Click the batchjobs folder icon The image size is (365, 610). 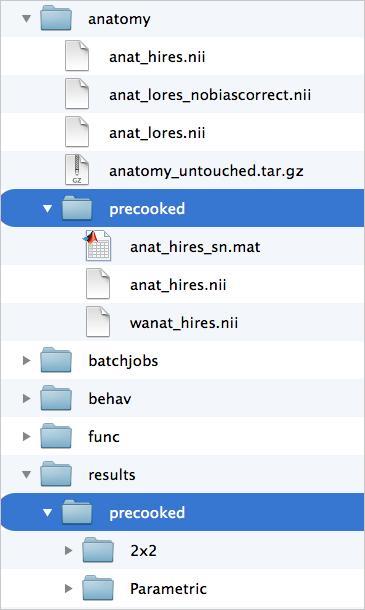tap(56, 360)
